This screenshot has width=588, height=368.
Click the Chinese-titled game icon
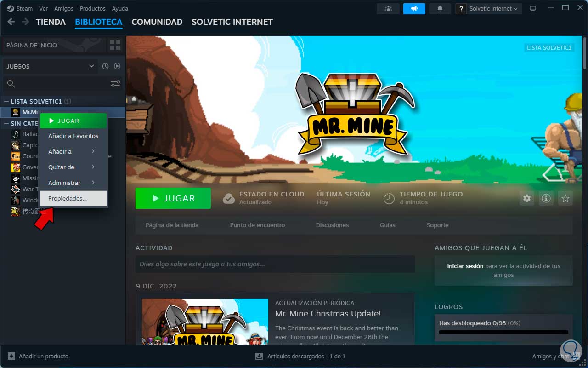coord(16,212)
